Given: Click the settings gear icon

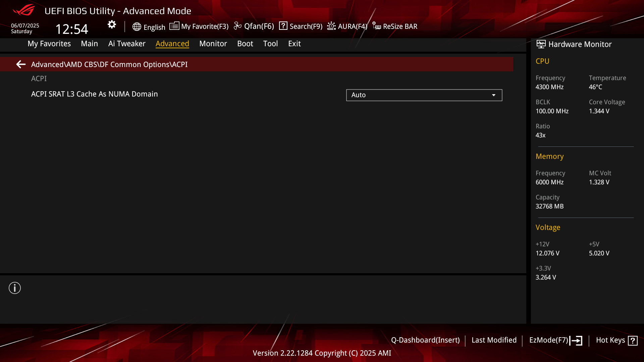Looking at the screenshot, I should (112, 24).
